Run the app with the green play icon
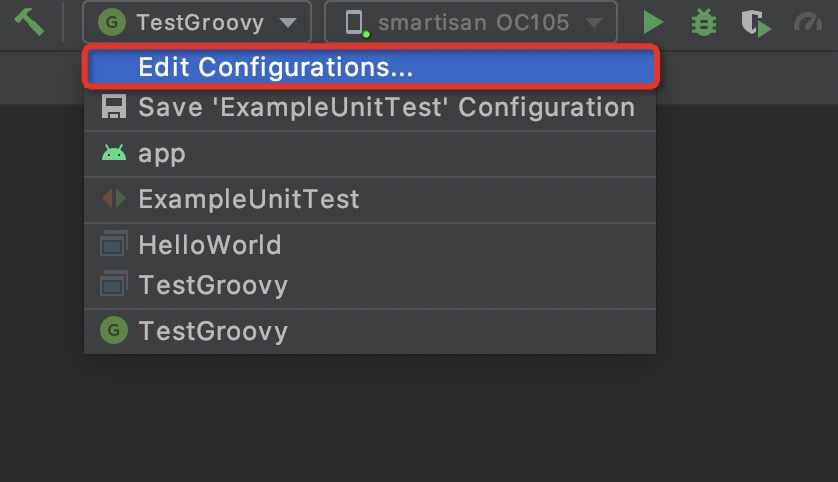Viewport: 838px width, 482px height. pos(653,22)
